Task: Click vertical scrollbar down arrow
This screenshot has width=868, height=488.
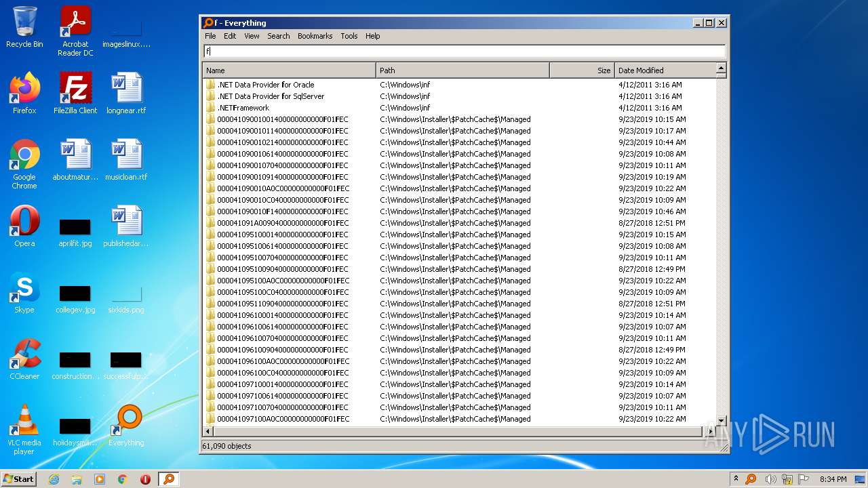Action: [721, 420]
